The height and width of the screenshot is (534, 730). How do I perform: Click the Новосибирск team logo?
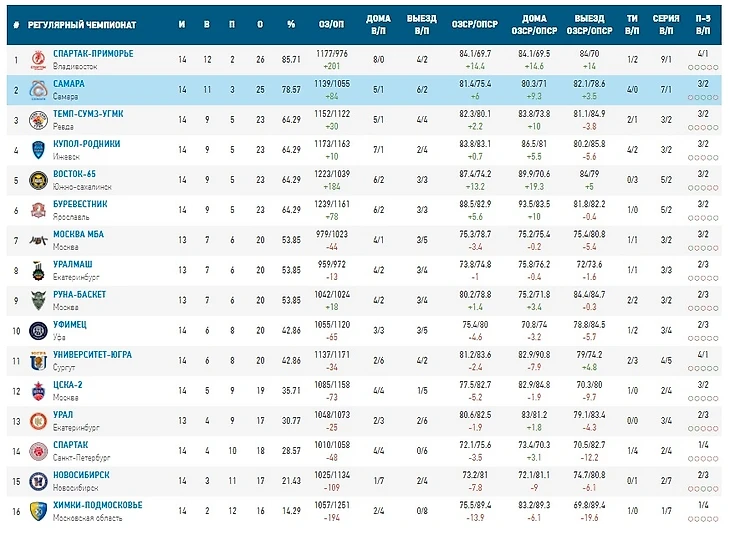pyautogui.click(x=38, y=481)
